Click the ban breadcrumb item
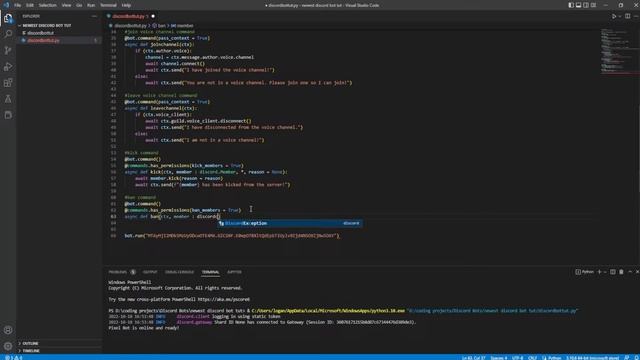 pyautogui.click(x=160, y=26)
